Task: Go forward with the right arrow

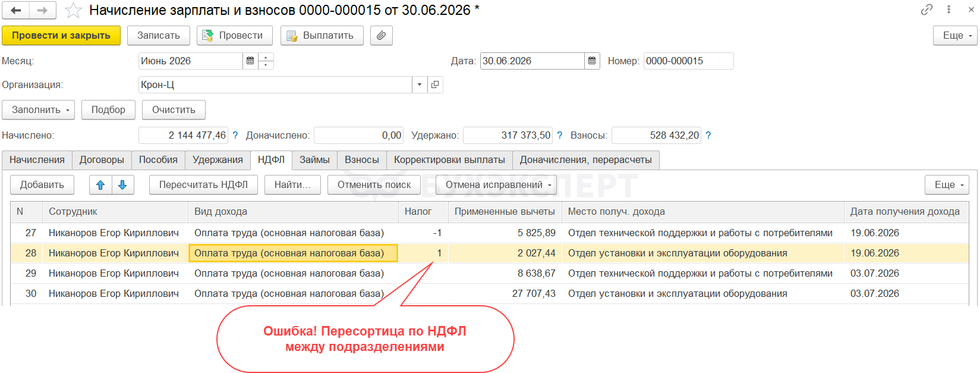Action: click(x=42, y=10)
